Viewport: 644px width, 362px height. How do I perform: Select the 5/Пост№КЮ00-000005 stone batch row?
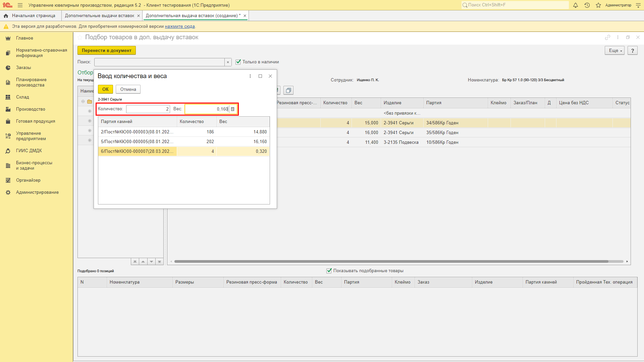pyautogui.click(x=184, y=142)
